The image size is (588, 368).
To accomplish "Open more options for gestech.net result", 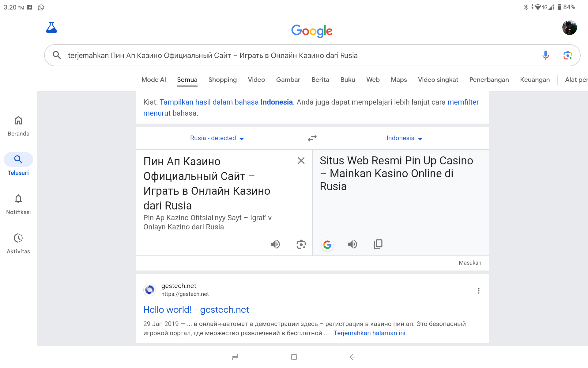I will click(479, 291).
